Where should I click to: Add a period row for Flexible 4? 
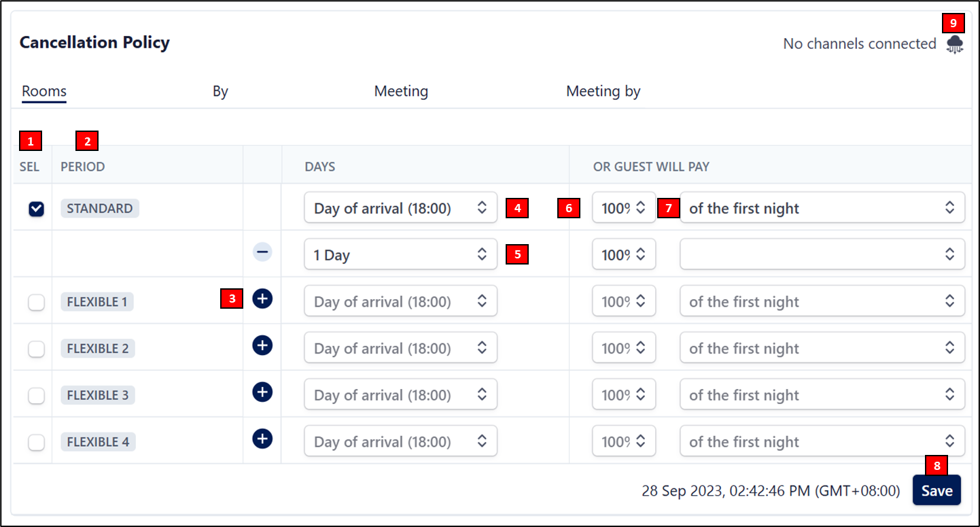click(262, 439)
